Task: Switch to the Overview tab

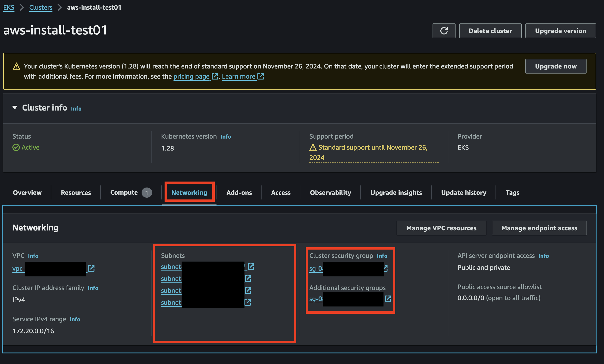Action: click(27, 192)
